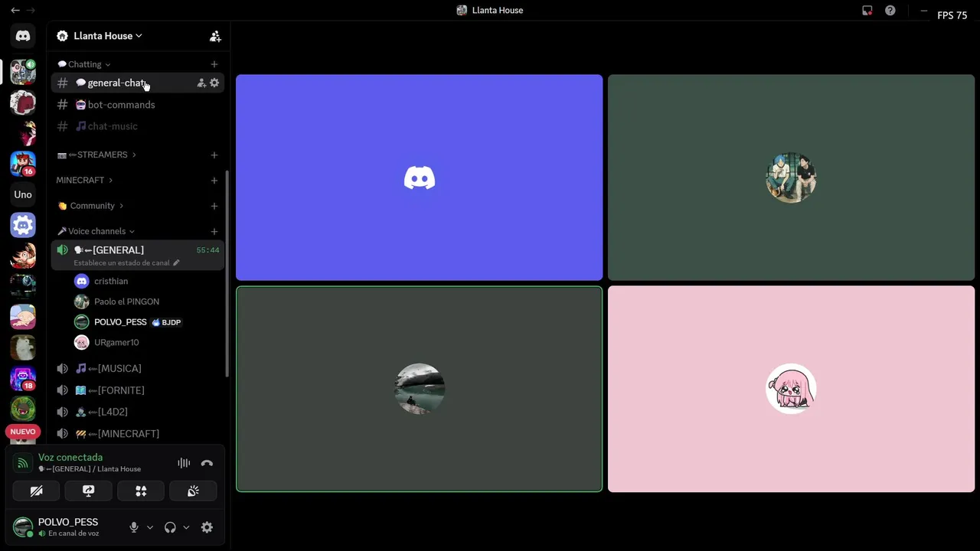Turn on camera
The image size is (980, 551).
pyautogui.click(x=36, y=491)
